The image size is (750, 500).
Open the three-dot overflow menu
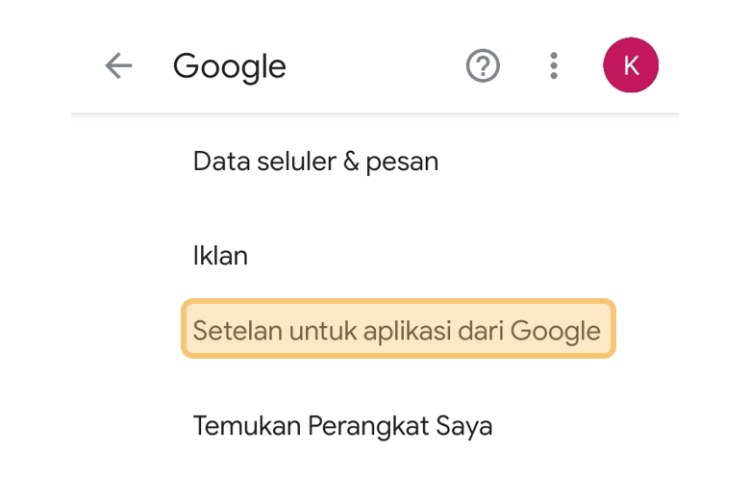coord(553,66)
